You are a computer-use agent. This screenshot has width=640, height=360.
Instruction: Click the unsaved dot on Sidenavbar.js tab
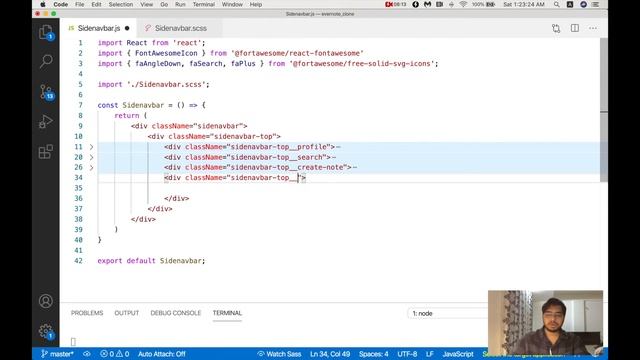tap(127, 28)
